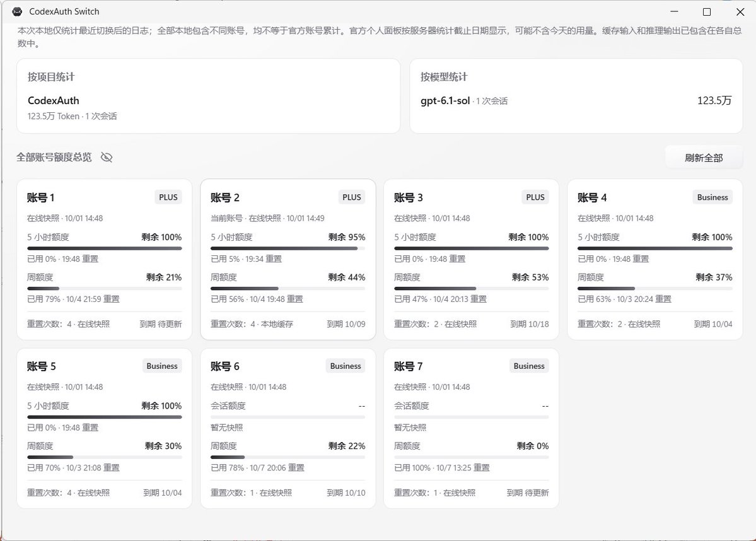Screen dimensions: 756x541
Task: Click 到期 10/09 on 账号 2
Action: pyautogui.click(x=346, y=324)
